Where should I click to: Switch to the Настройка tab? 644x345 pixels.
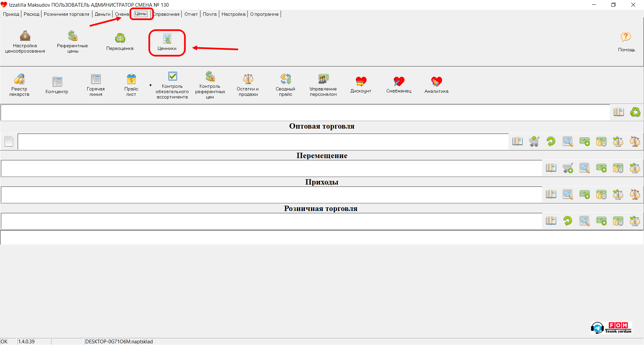coord(233,14)
